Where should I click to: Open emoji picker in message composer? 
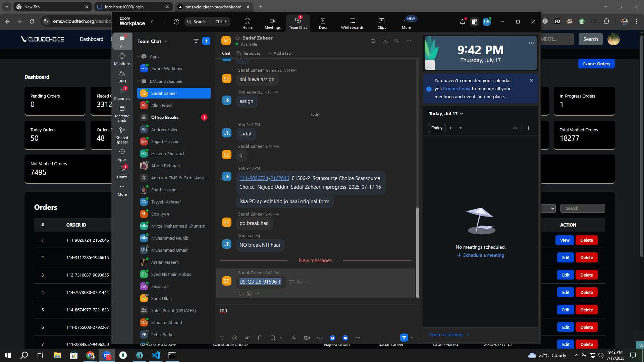tap(235, 338)
